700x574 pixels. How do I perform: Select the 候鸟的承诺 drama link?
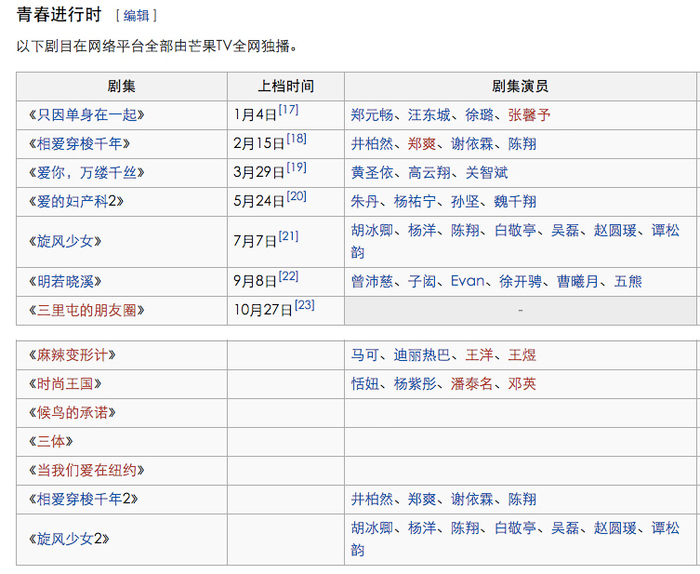[76, 412]
